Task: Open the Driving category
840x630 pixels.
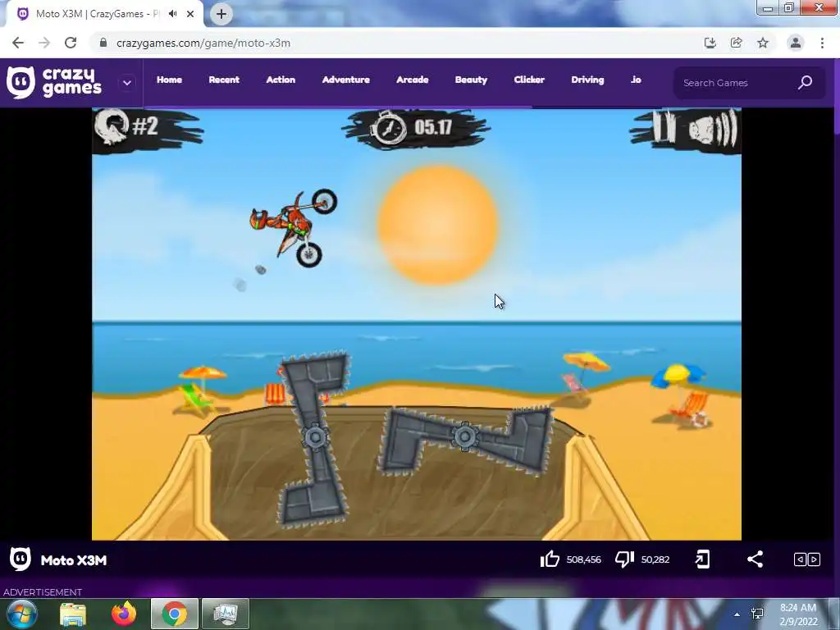Action: (x=587, y=80)
